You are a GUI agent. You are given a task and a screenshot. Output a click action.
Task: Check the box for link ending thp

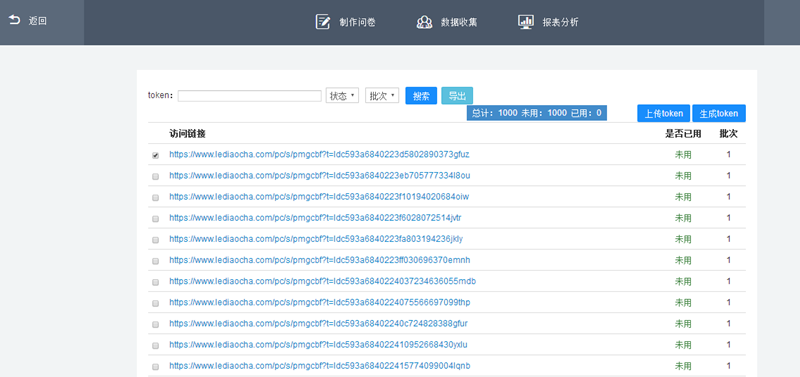156,304
